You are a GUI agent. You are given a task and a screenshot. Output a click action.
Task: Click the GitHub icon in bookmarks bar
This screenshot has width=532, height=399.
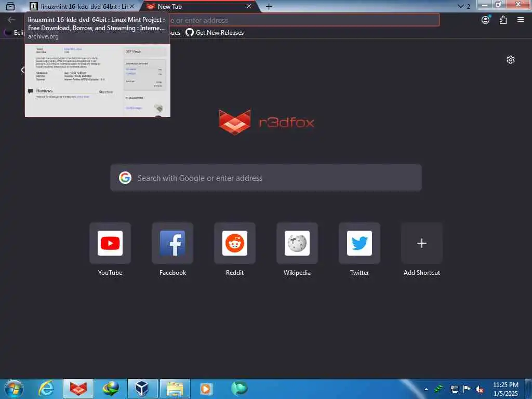point(189,33)
